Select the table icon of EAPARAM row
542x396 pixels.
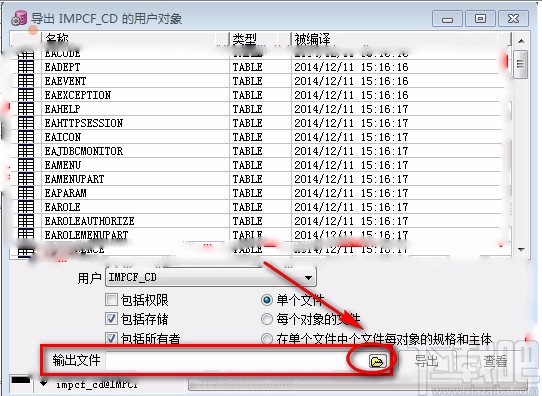point(26,193)
